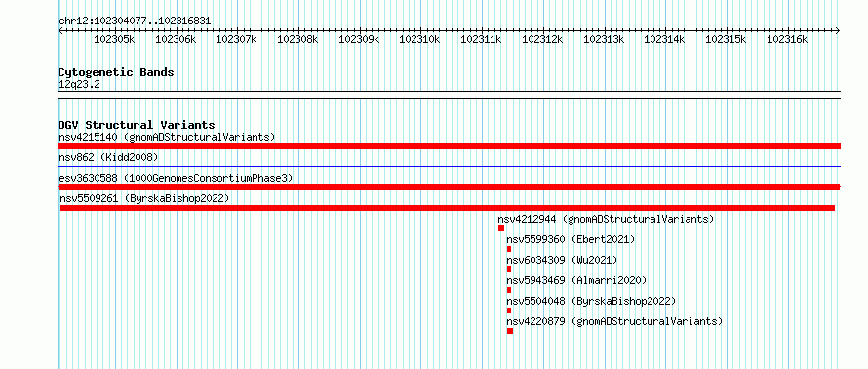Image resolution: width=868 pixels, height=369 pixels.
Task: Click the DGV Structural Variants track title
Action: click(x=137, y=125)
